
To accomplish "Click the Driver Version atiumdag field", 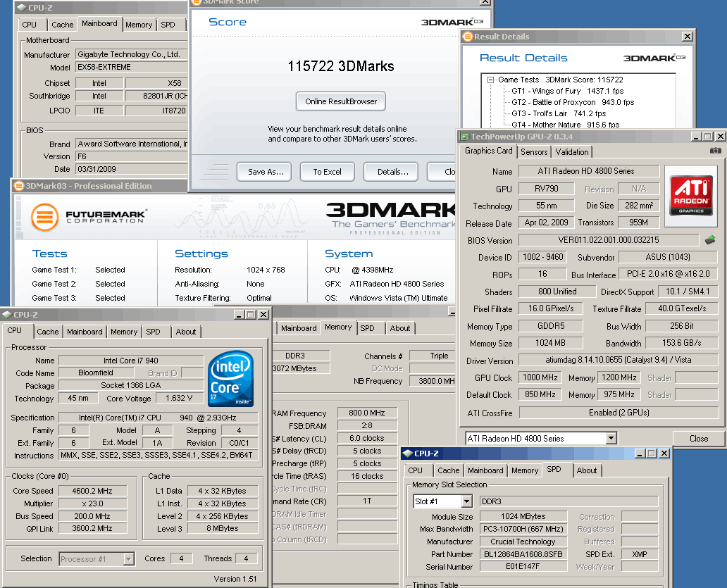I will [x=619, y=360].
